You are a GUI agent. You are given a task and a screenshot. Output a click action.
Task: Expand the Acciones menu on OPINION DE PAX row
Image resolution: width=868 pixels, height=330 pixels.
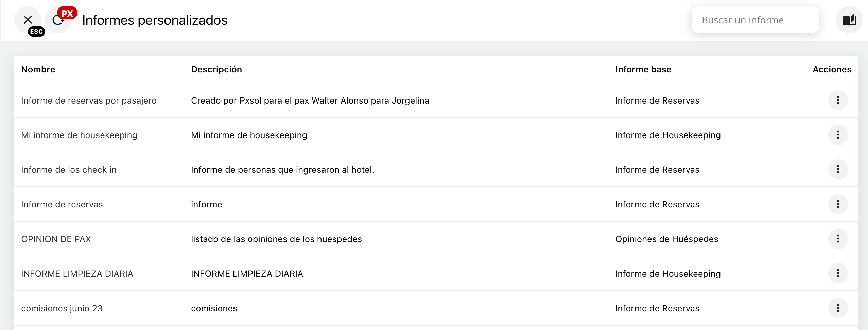coord(838,239)
